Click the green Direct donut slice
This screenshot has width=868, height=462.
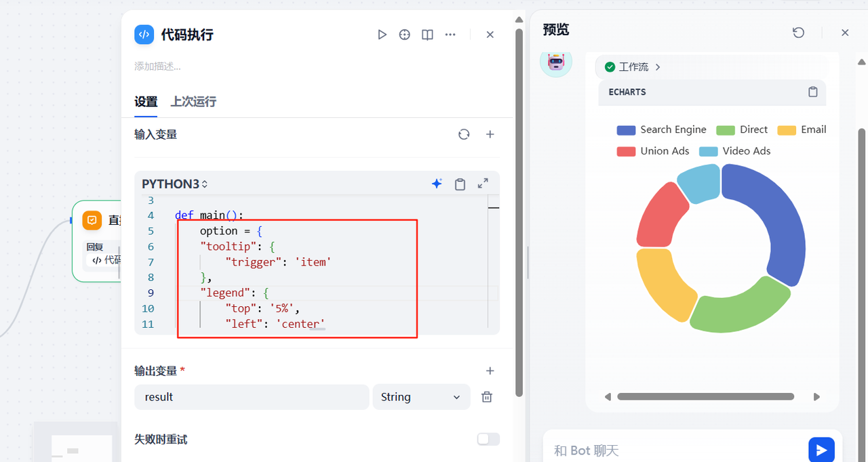click(x=739, y=306)
